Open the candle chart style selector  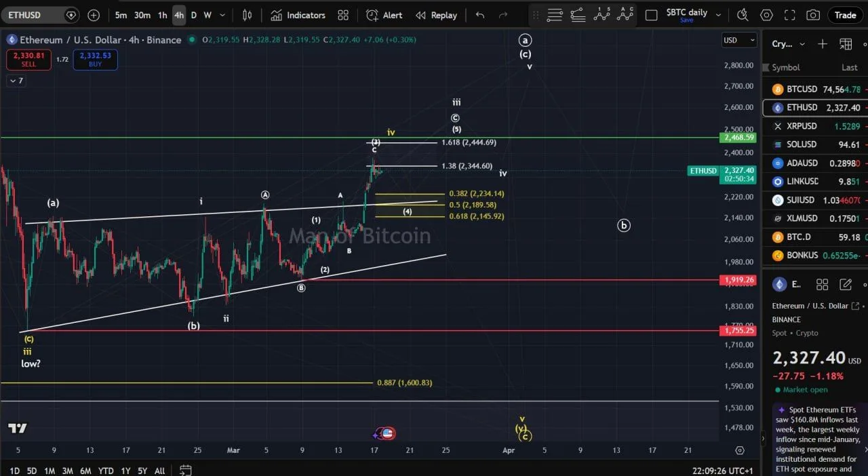pyautogui.click(x=246, y=15)
